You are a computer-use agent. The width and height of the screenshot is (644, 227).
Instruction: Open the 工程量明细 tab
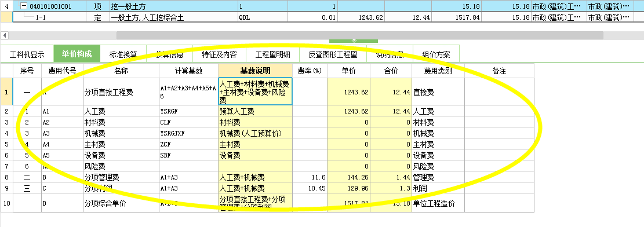[x=272, y=54]
